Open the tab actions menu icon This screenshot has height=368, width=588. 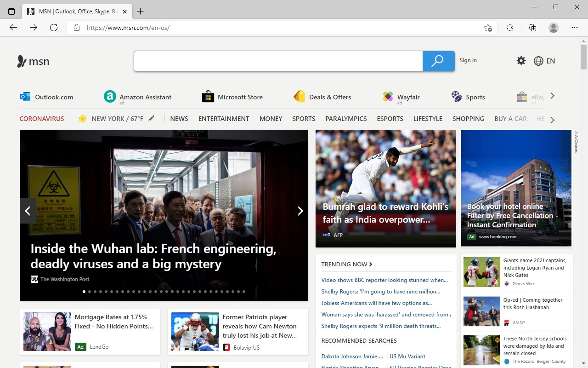(x=11, y=11)
